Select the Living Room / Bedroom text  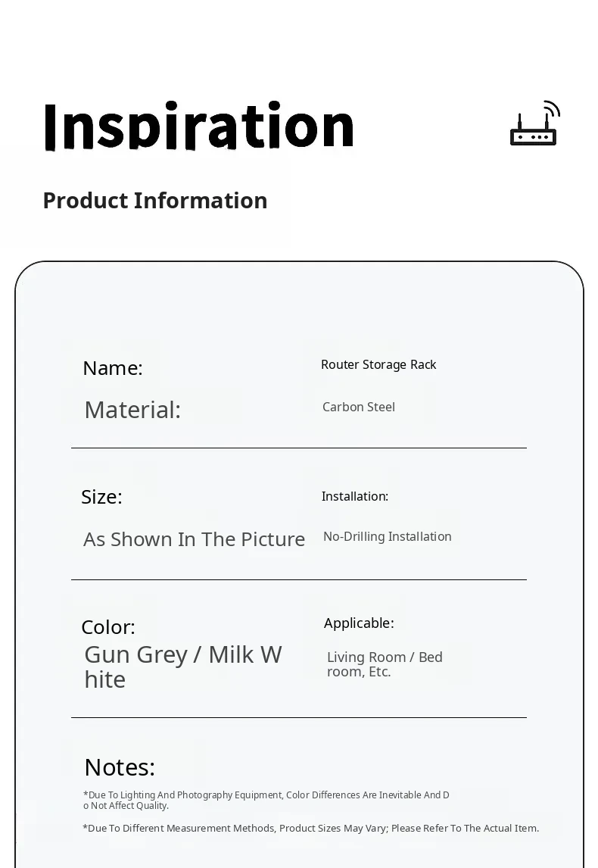[385, 664]
